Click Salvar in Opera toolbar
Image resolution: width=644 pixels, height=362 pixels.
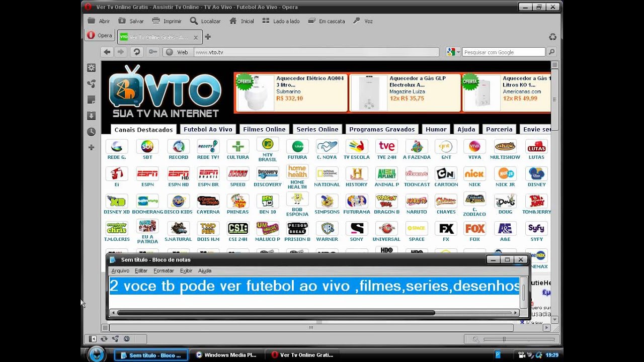tap(131, 21)
